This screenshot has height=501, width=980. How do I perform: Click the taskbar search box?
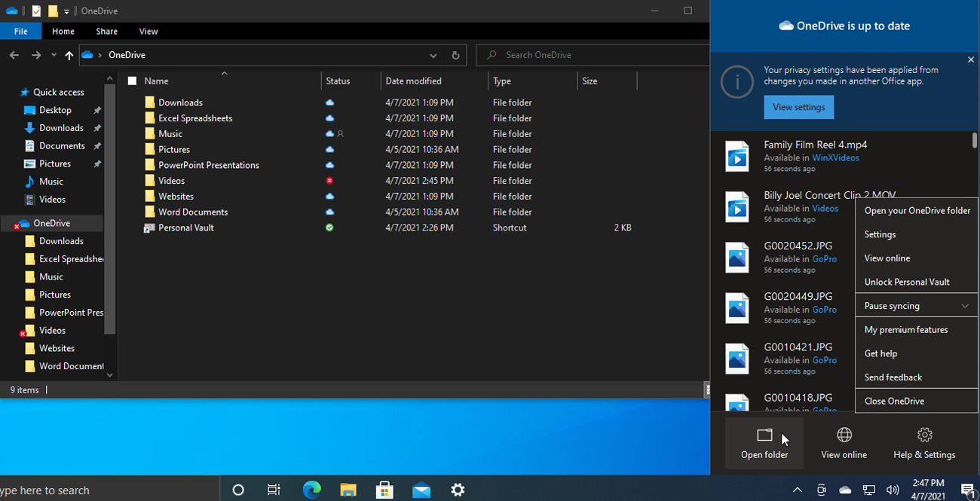coord(110,490)
